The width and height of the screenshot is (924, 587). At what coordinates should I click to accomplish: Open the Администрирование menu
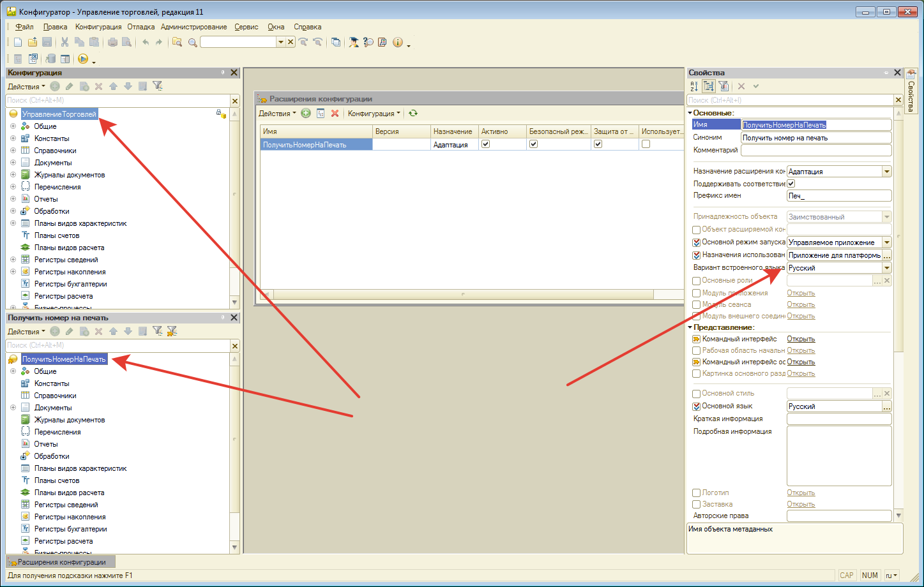(x=194, y=27)
